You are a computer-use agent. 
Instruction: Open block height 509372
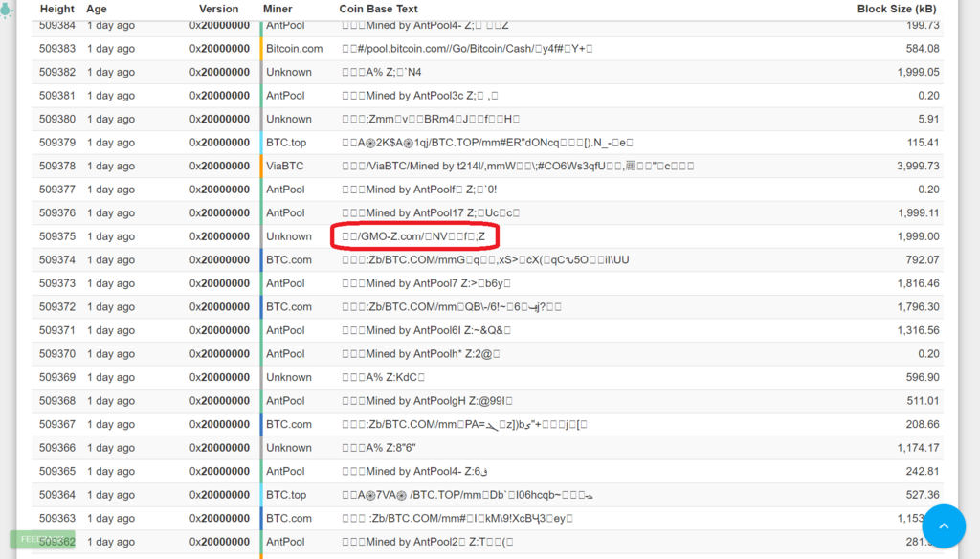tap(56, 307)
